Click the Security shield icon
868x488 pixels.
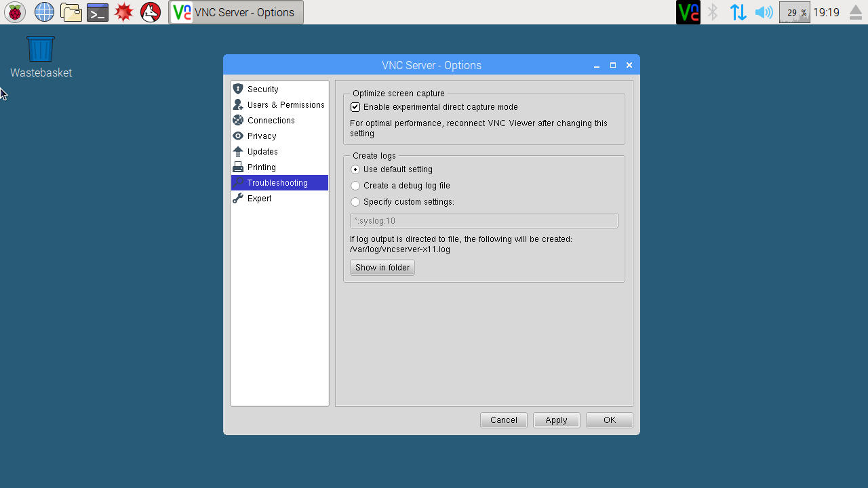[x=238, y=89]
